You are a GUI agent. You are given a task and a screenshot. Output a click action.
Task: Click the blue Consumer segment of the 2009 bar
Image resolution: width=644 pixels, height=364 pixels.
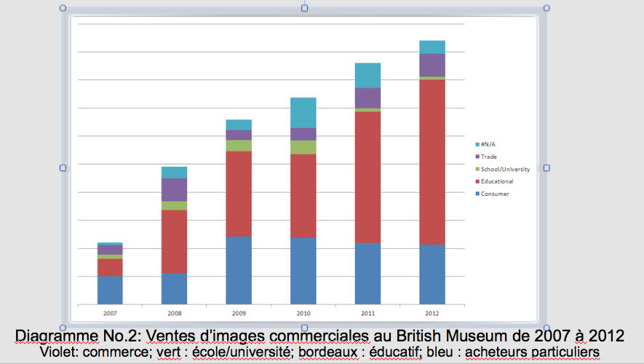point(239,269)
